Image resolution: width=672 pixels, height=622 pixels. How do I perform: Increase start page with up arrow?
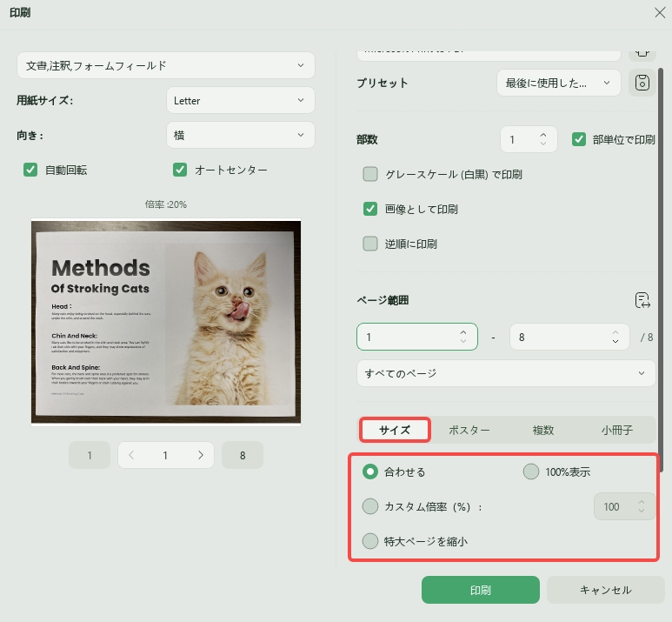pyautogui.click(x=462, y=332)
